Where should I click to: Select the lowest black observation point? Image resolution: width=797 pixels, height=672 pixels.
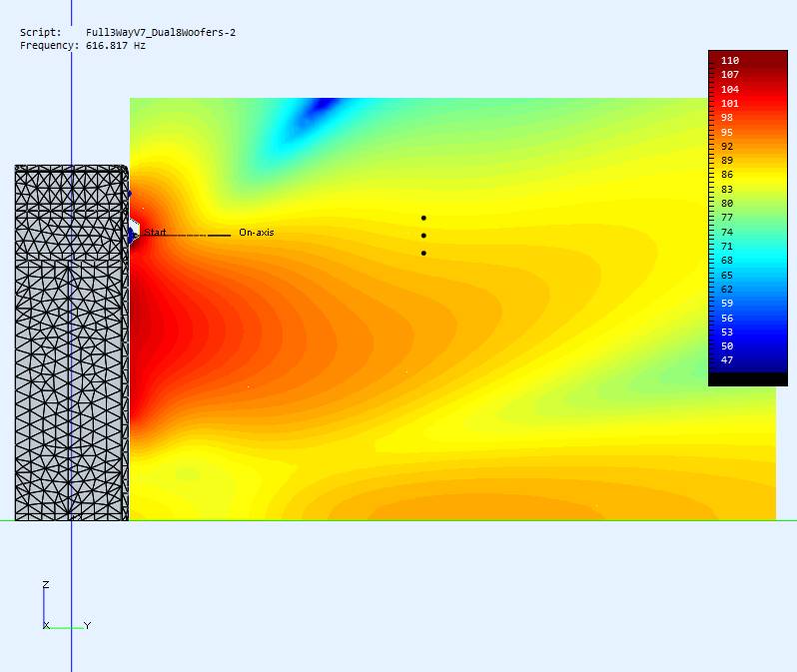click(x=423, y=254)
